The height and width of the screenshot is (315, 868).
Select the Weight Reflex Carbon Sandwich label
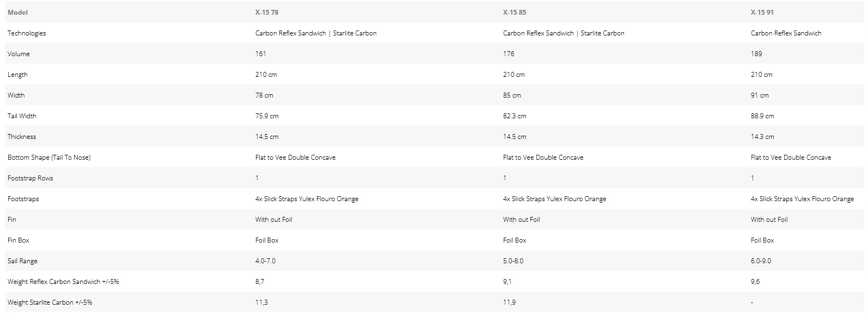tap(63, 282)
